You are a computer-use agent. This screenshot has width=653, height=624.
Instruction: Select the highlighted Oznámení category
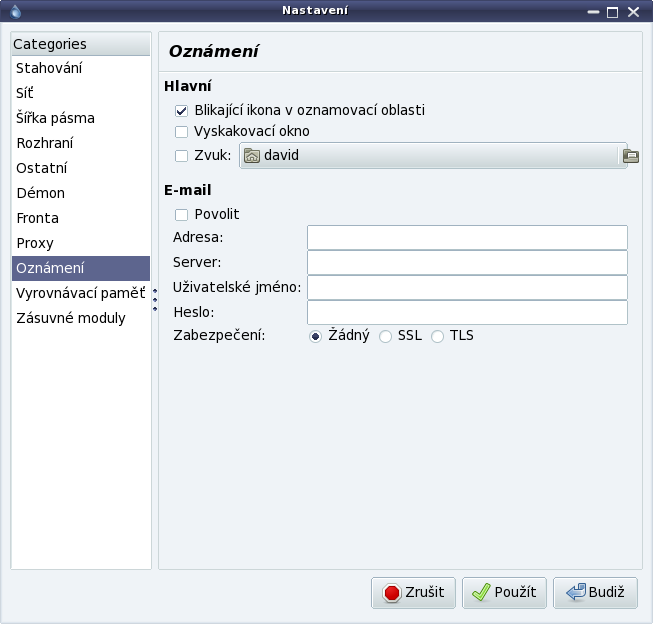pyautogui.click(x=81, y=268)
